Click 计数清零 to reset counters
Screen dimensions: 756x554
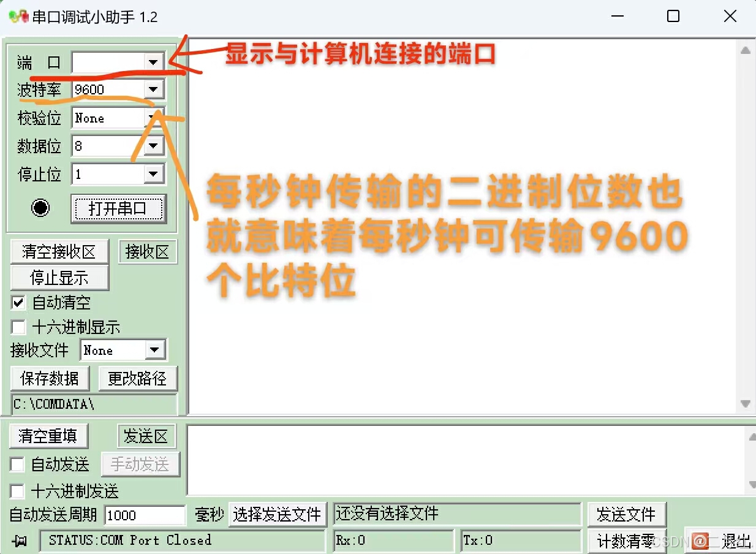click(627, 541)
